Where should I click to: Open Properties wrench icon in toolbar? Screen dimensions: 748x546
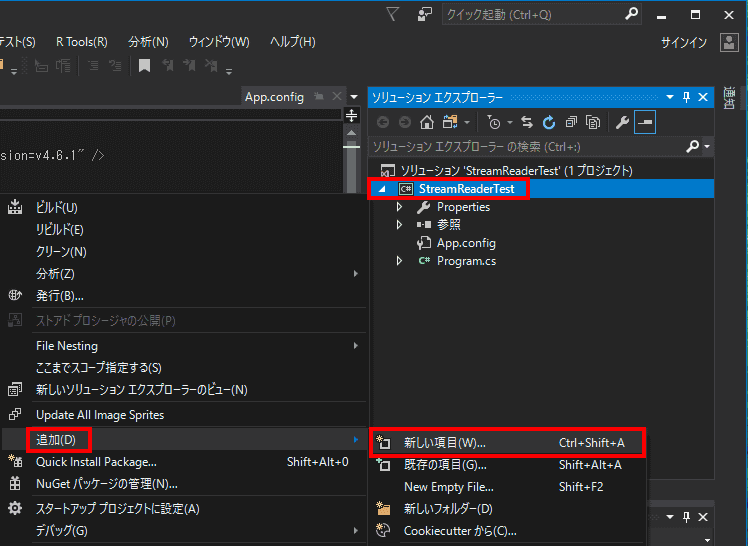click(622, 123)
